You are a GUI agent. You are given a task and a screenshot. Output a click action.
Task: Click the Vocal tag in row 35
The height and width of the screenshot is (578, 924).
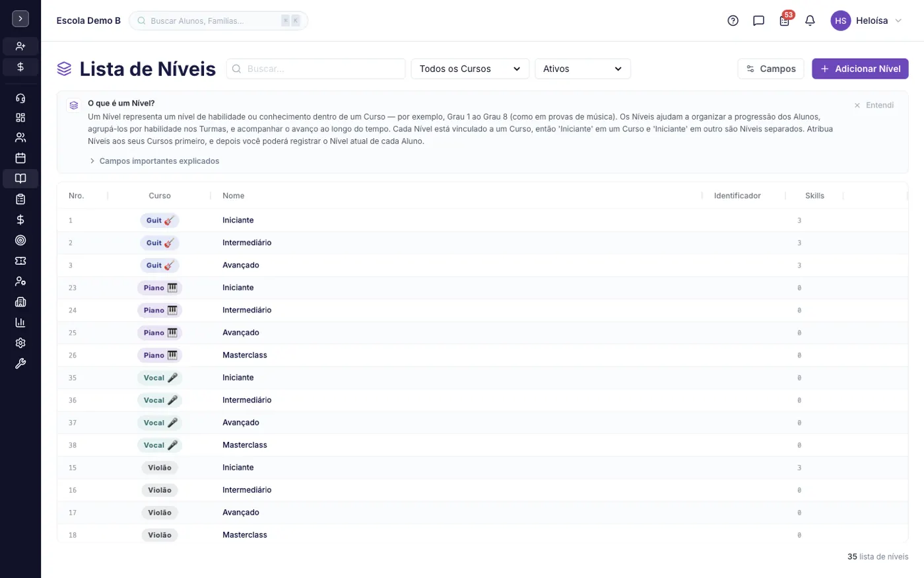160,378
